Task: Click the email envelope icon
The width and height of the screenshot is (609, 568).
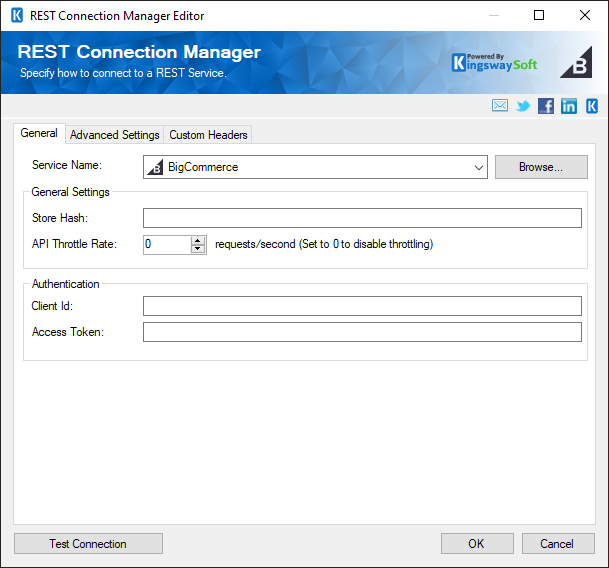Action: 499,105
